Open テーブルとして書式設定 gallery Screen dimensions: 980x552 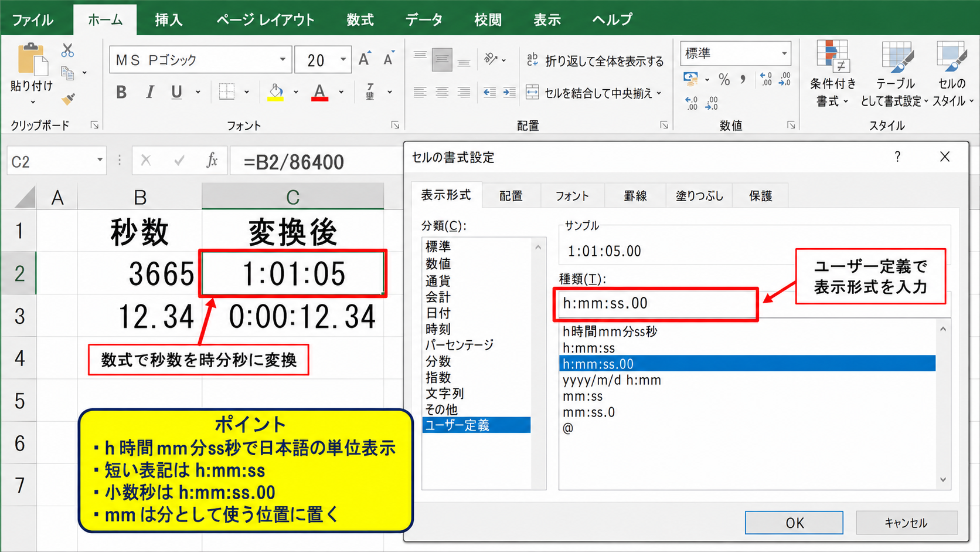click(896, 74)
